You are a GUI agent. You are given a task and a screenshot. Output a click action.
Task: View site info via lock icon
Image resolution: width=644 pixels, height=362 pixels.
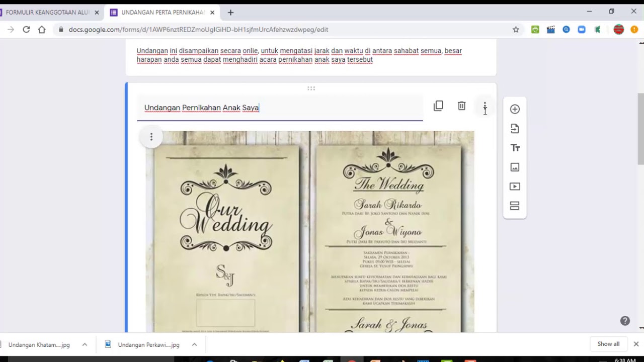[x=61, y=30]
